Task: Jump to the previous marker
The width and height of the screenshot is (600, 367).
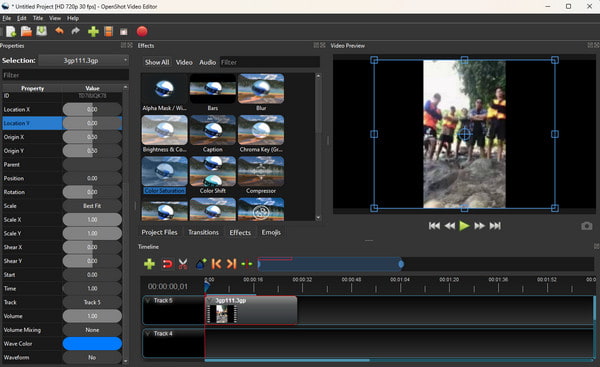Action: [x=216, y=264]
